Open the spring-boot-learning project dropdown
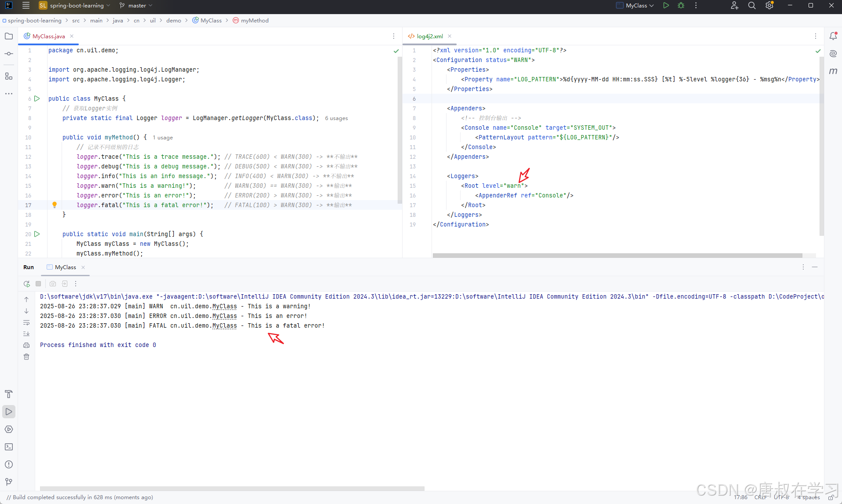Viewport: 842px width, 504px height. pyautogui.click(x=74, y=6)
